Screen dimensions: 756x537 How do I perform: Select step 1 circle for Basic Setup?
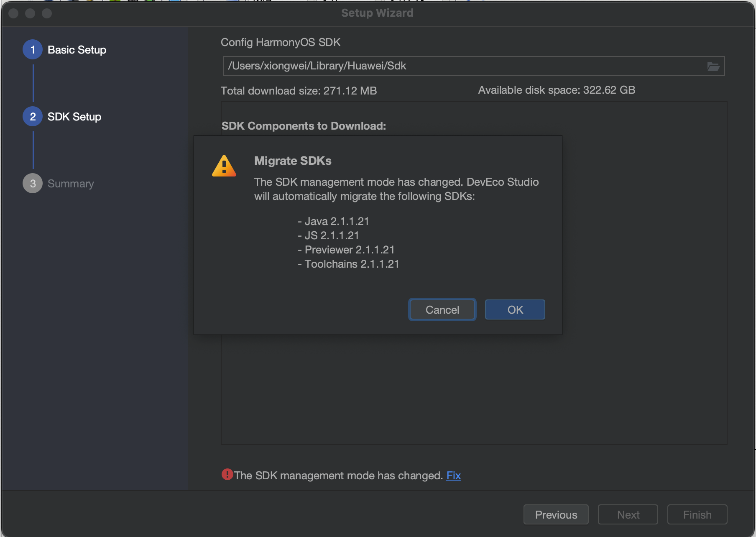33,50
